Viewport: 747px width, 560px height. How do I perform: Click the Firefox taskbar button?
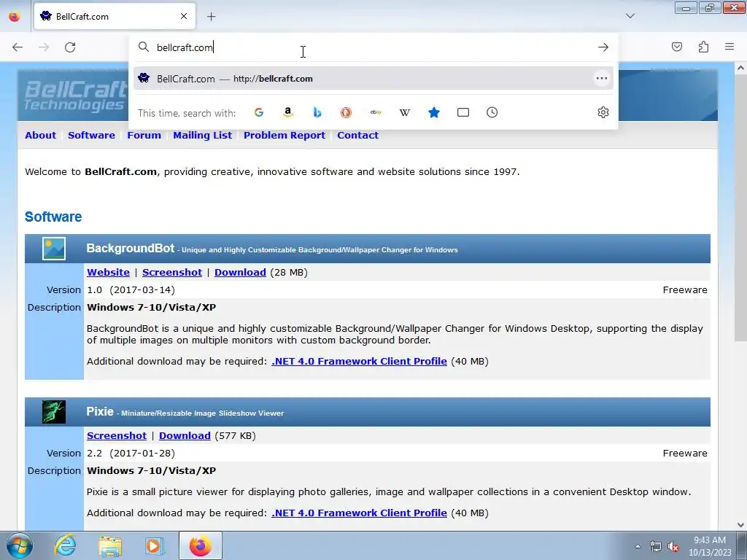(201, 545)
